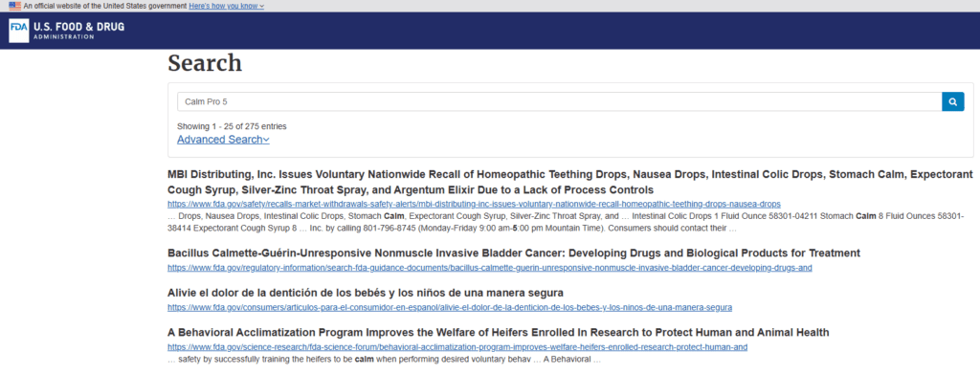The width and height of the screenshot is (980, 374).
Task: Click the FDA square logo
Action: [x=19, y=31]
